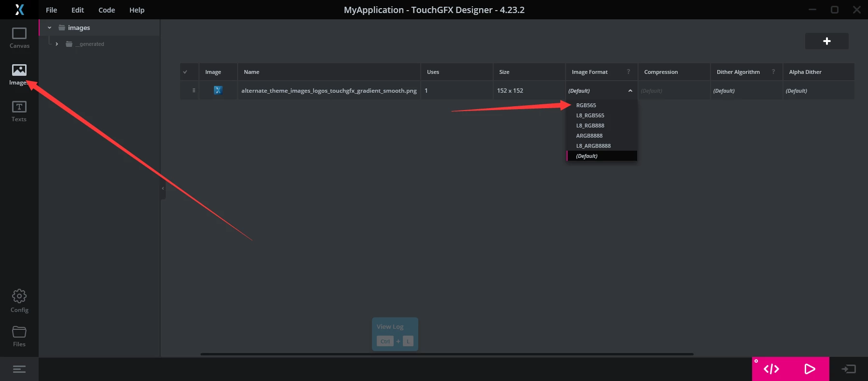
Task: Click the Image column header
Action: tap(218, 72)
